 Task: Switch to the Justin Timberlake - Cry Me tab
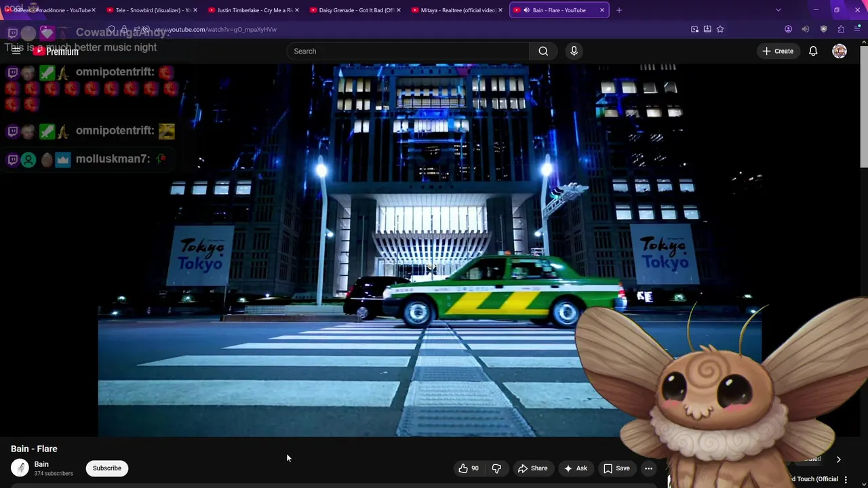(254, 10)
